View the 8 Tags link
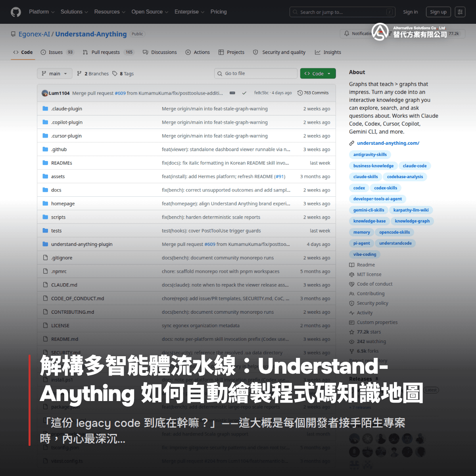This screenshot has height=476, width=476. [x=123, y=74]
